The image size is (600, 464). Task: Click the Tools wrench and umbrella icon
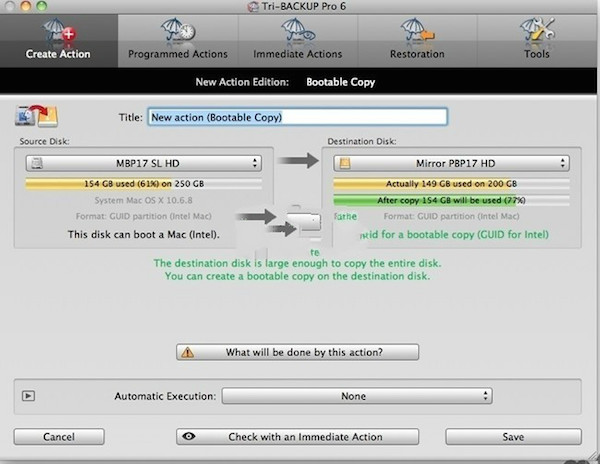pos(537,30)
